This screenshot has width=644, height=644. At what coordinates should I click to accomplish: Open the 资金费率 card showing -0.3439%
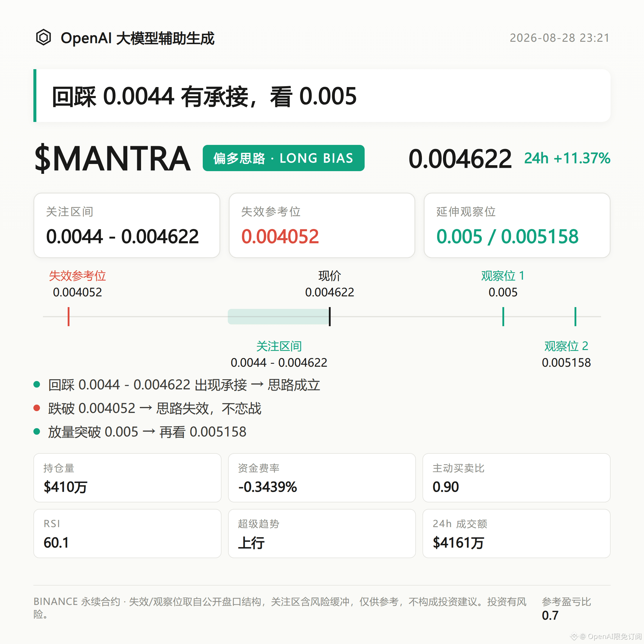click(x=322, y=478)
